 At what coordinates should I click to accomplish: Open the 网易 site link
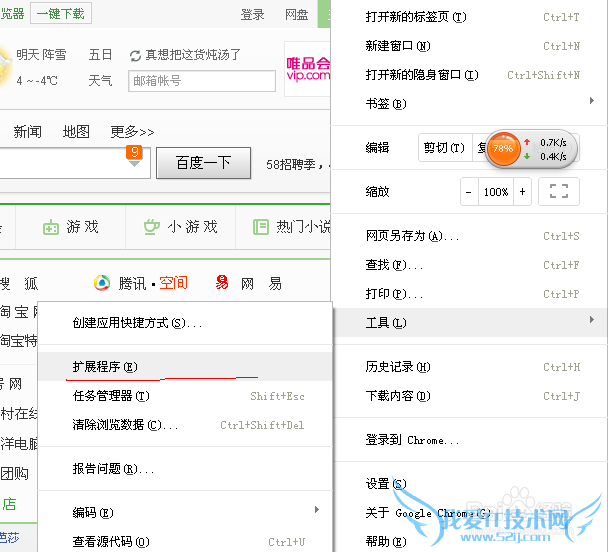(x=261, y=284)
